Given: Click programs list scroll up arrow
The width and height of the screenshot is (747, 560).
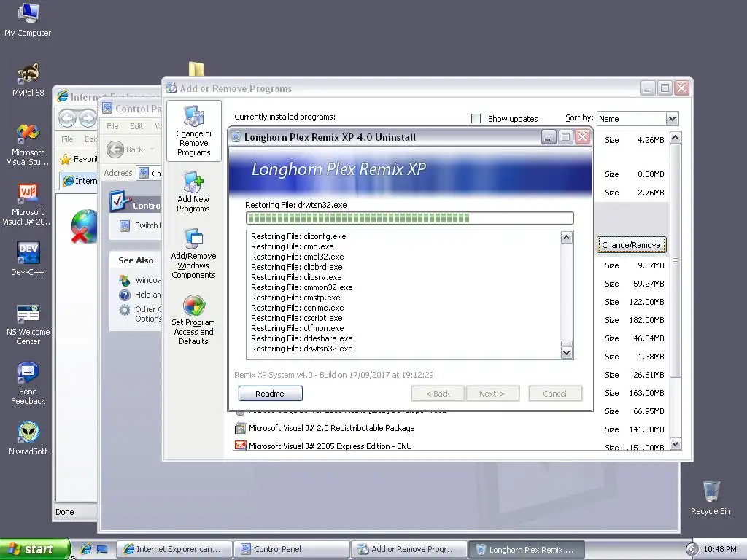Looking at the screenshot, I should pos(675,138).
